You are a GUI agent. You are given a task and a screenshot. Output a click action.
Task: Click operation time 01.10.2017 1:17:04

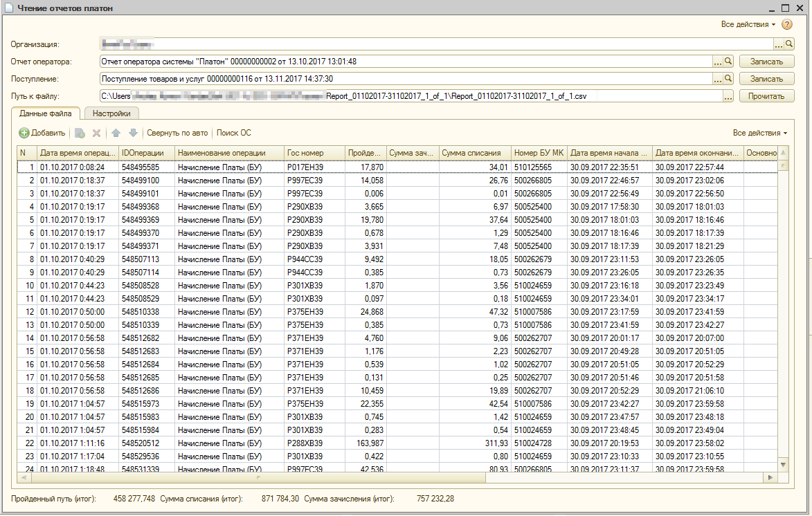(x=78, y=457)
